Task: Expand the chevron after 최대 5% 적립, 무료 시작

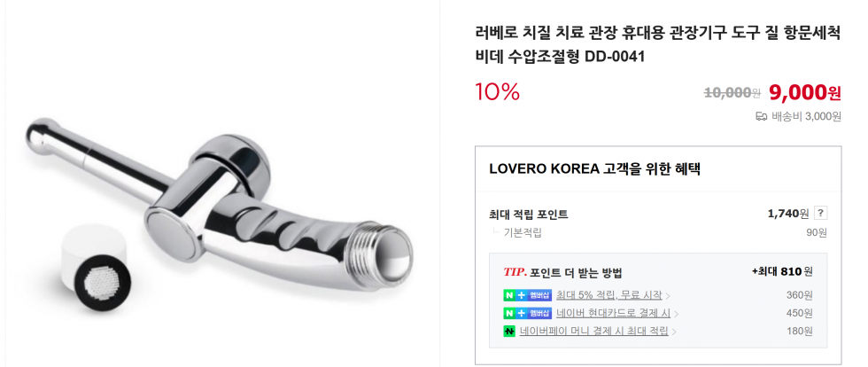Action: 668,296
